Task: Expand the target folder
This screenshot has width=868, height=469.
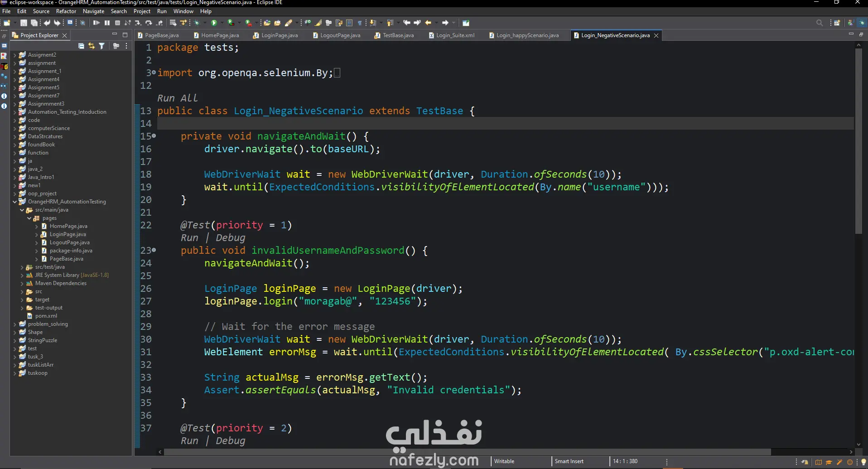Action: (22, 300)
